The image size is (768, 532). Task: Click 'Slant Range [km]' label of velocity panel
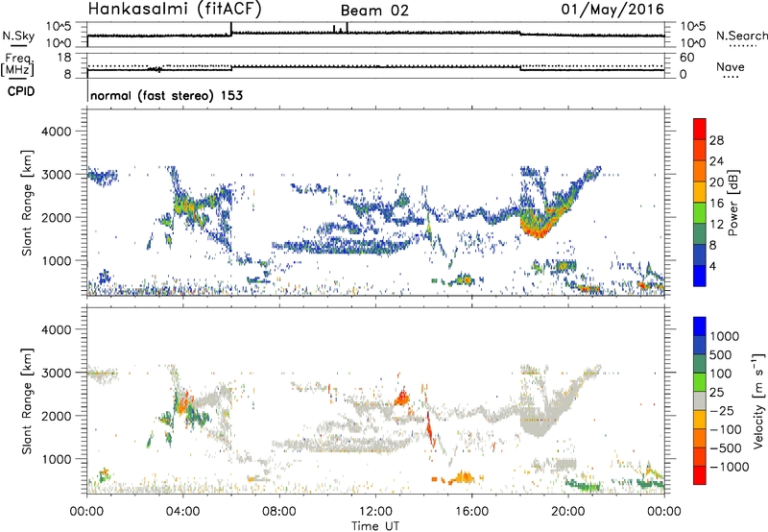(27, 400)
